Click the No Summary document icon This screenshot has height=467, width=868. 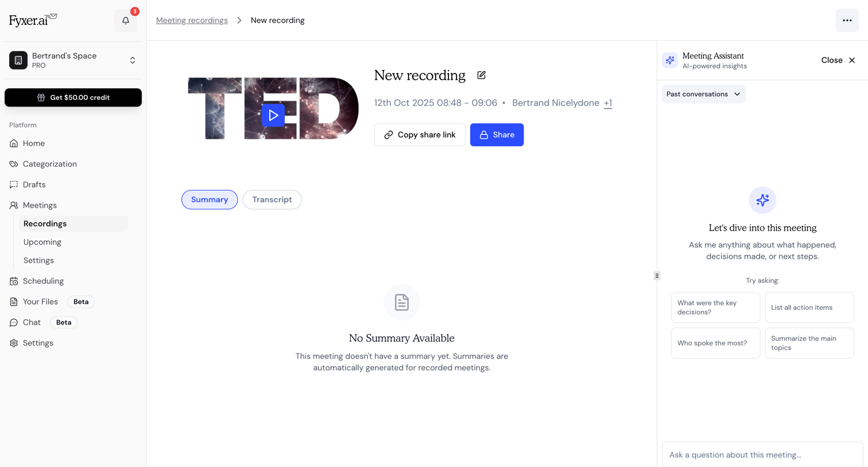[402, 302]
